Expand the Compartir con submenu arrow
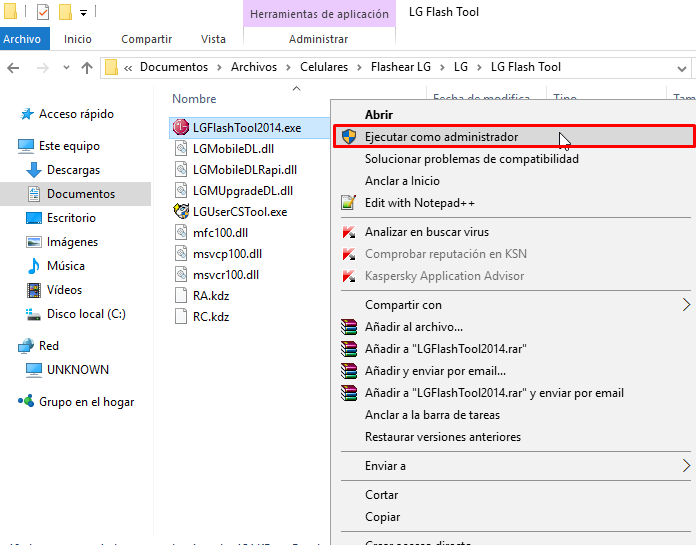 tap(686, 304)
